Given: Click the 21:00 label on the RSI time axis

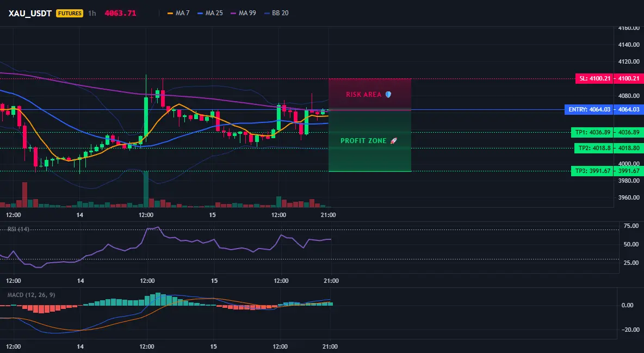Looking at the screenshot, I should (331, 281).
